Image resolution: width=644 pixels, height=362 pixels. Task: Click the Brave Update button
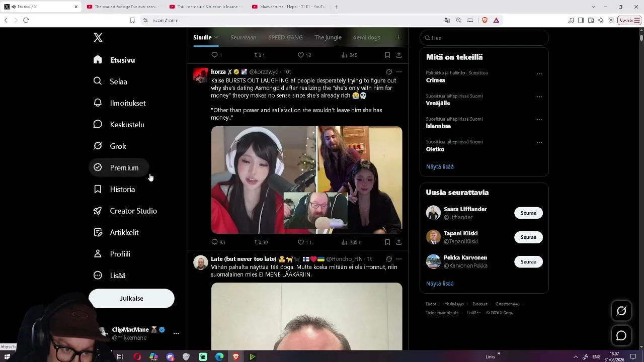coord(629,20)
